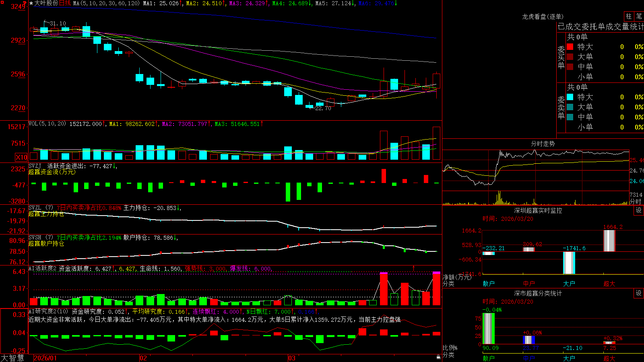Click the 大户 bar labeled -1741.6
This screenshot has height=362, width=644.
(x=569, y=263)
